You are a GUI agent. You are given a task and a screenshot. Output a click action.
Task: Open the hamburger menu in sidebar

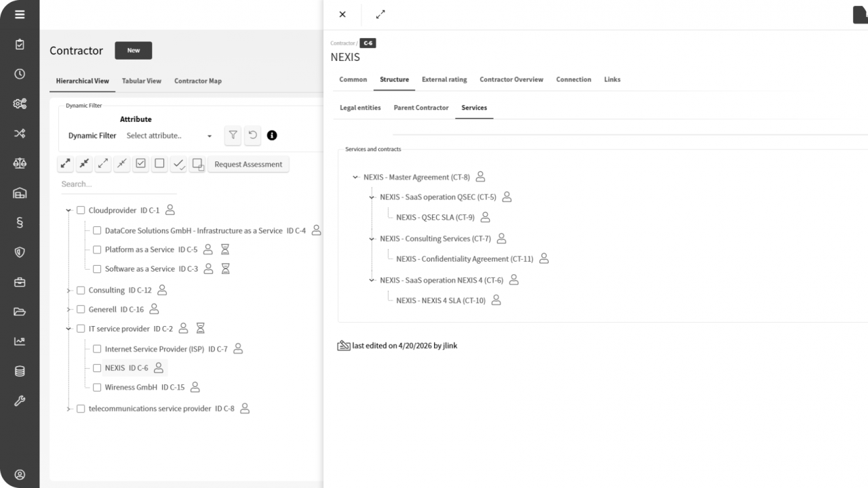pos(20,14)
